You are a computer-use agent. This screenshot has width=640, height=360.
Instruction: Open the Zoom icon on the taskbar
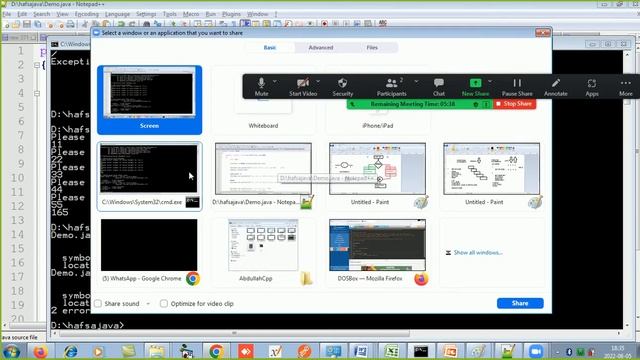[536, 351]
